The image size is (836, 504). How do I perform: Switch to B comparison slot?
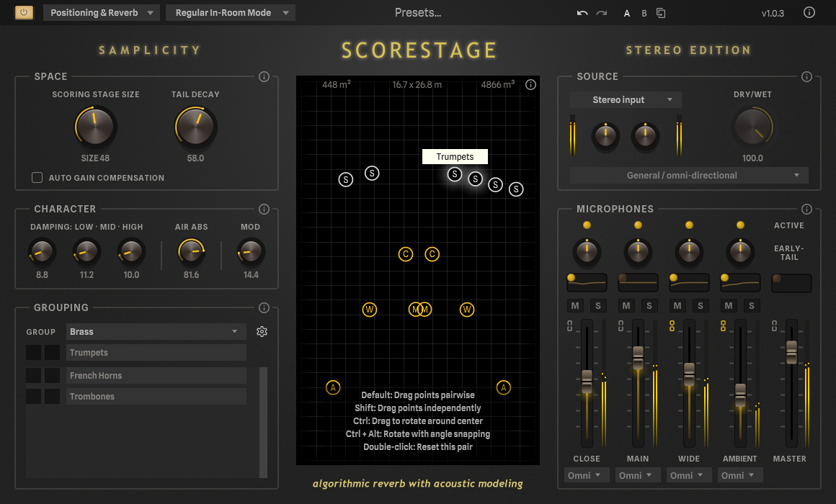tap(644, 13)
